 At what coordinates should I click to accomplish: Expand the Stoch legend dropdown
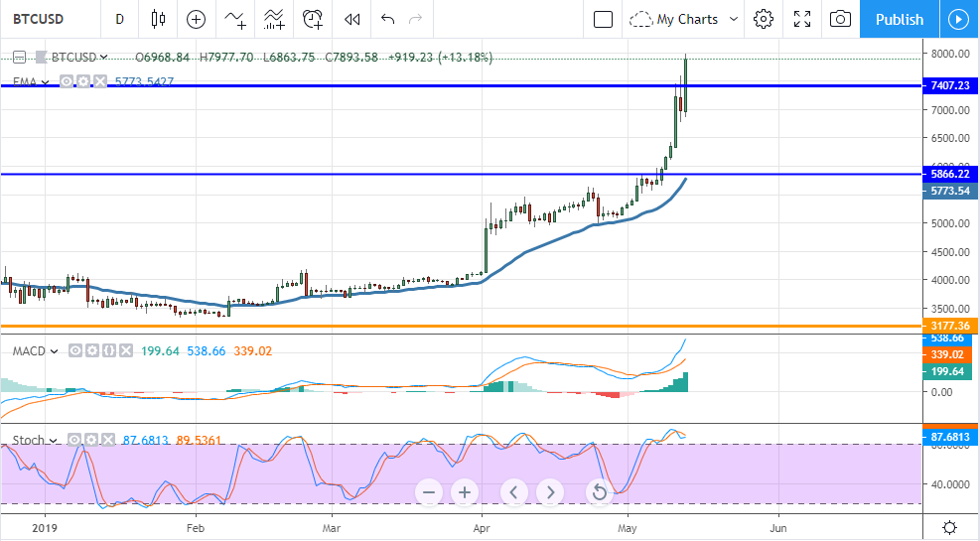click(54, 441)
